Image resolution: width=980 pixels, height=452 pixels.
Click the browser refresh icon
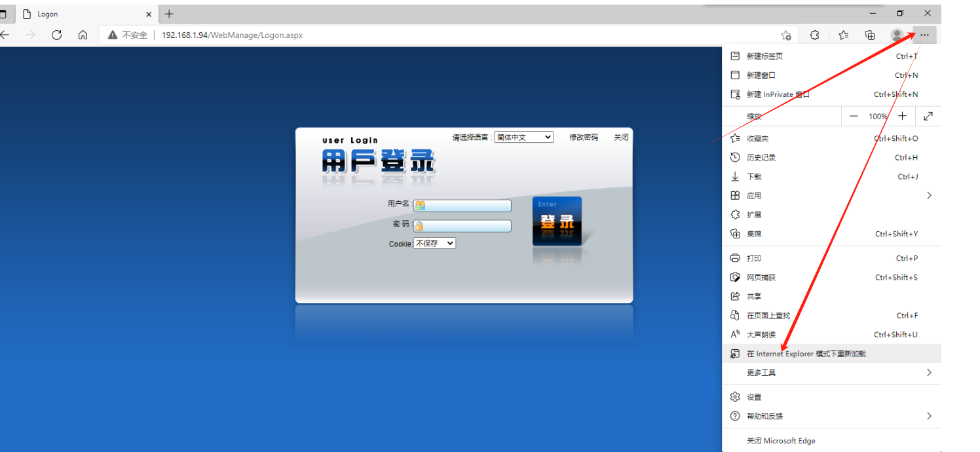[57, 35]
